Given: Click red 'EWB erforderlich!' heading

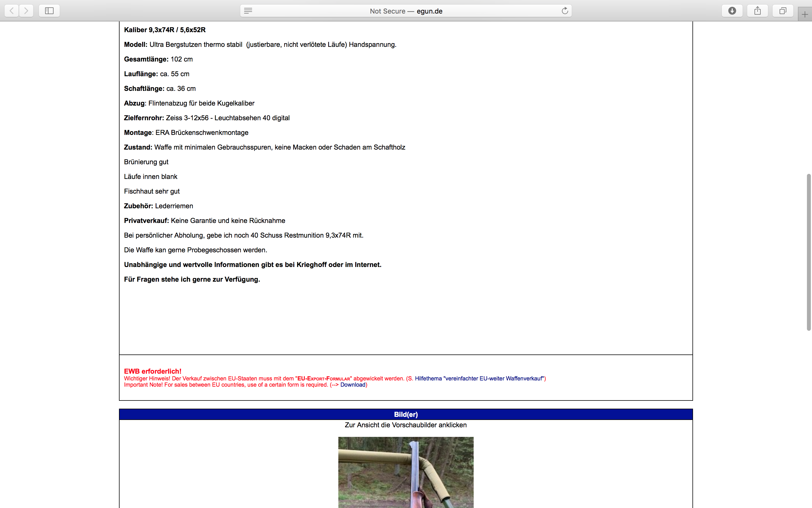Looking at the screenshot, I should [x=153, y=371].
